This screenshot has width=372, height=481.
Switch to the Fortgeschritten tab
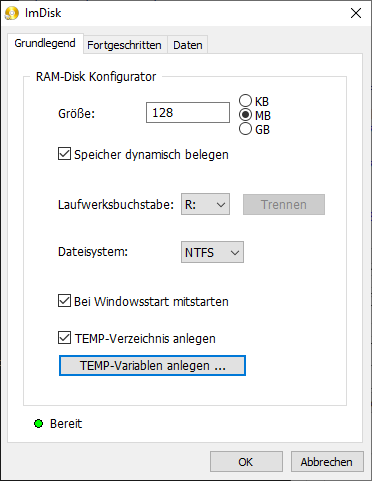point(124,45)
